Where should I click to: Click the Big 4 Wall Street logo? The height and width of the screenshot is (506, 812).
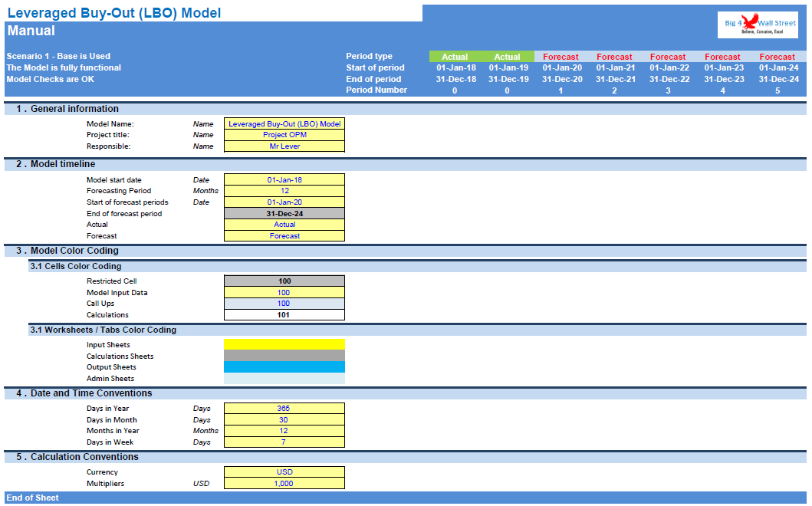(x=758, y=25)
